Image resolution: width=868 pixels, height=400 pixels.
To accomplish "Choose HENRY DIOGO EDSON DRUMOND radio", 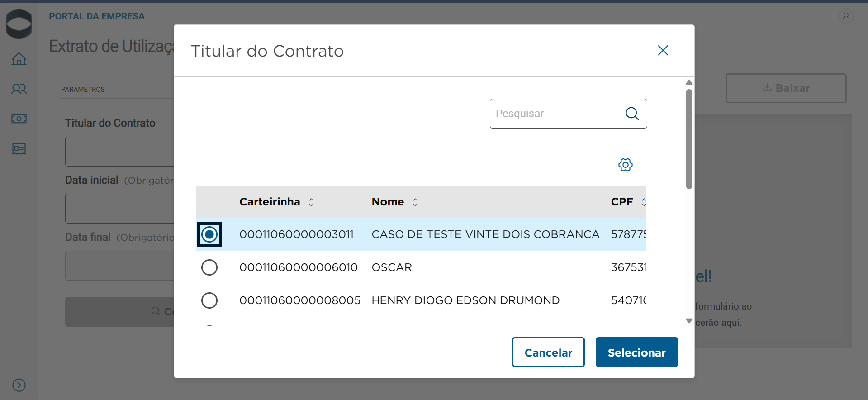I will (209, 300).
